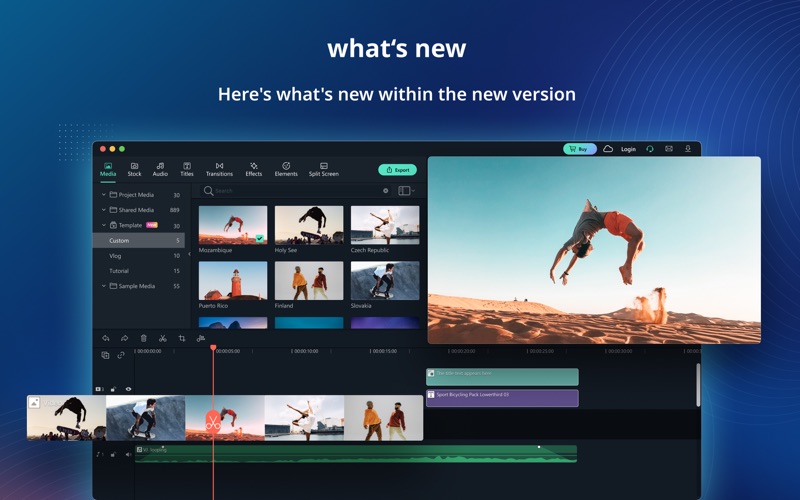This screenshot has height=500, width=800.
Task: Select the Czech Republic thumbnail
Action: click(x=385, y=225)
